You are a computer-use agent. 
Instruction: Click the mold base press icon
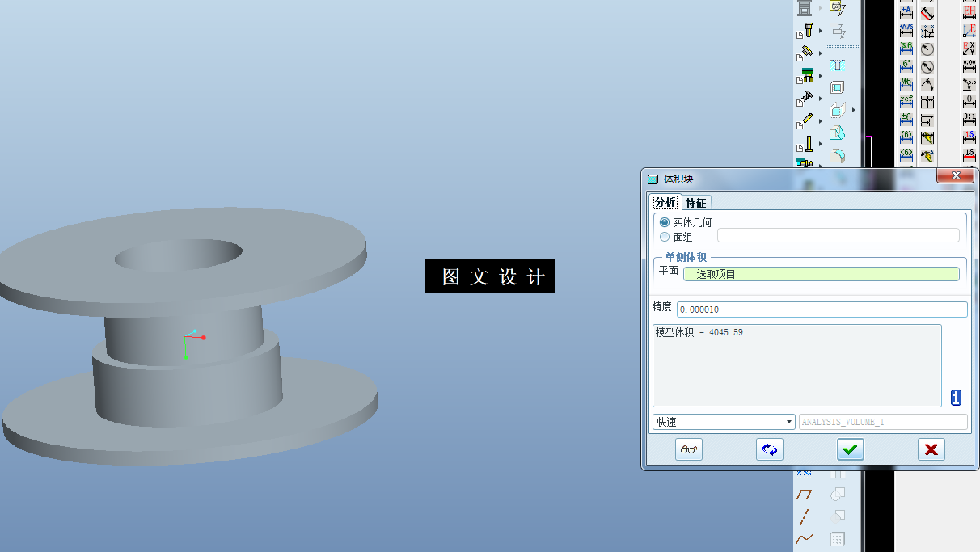[805, 8]
